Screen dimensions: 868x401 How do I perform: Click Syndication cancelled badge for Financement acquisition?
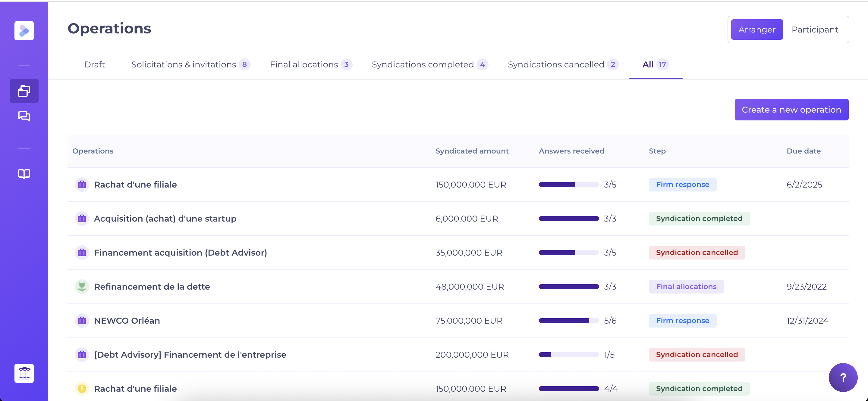tap(697, 253)
